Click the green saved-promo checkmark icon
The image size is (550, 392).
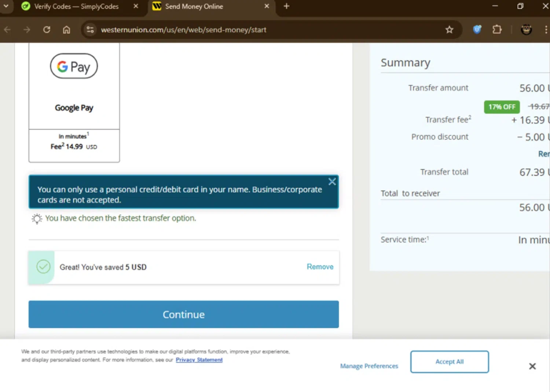click(43, 267)
